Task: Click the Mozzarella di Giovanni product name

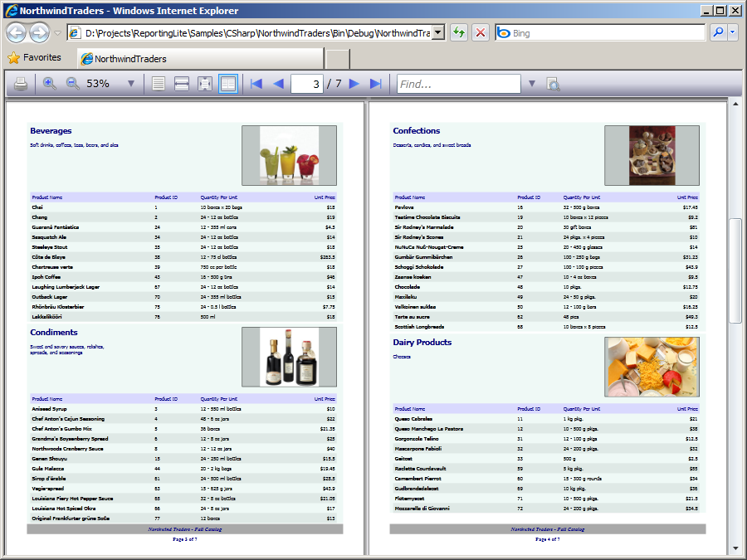Action: click(422, 509)
